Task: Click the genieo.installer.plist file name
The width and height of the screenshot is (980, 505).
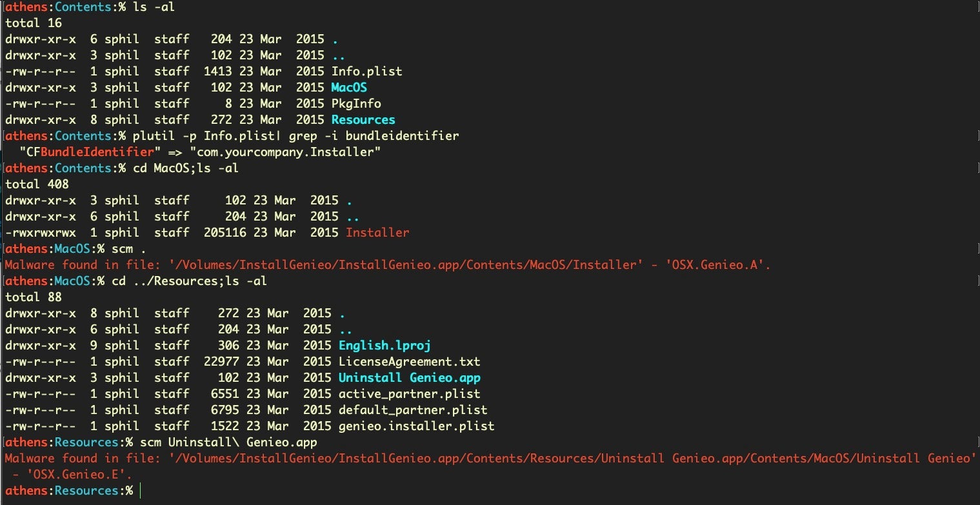Action: click(x=416, y=426)
